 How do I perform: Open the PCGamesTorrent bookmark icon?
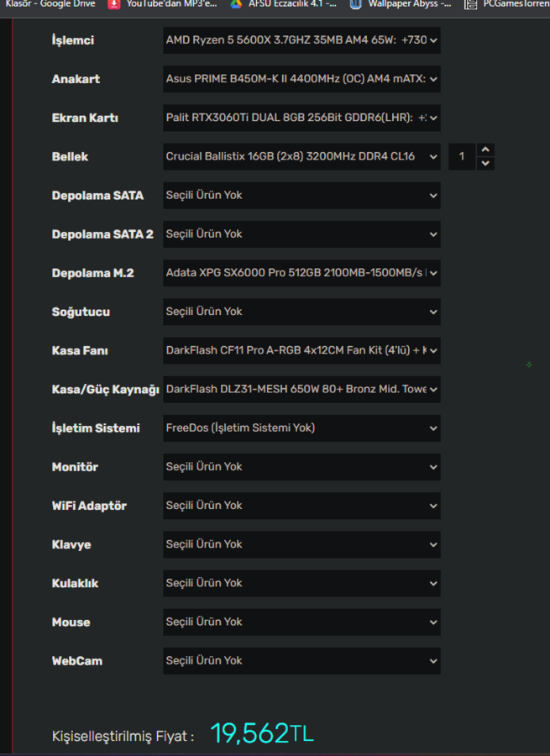pos(470,4)
